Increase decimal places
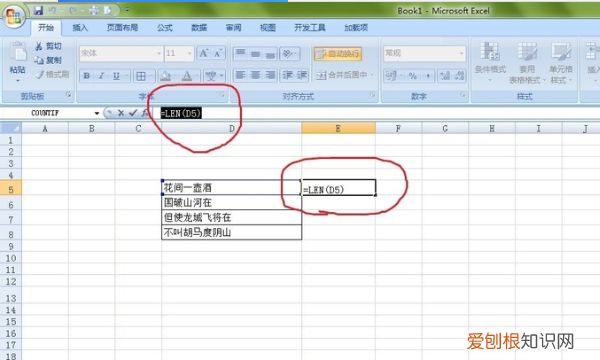This screenshot has height=360, width=600. pos(445,76)
